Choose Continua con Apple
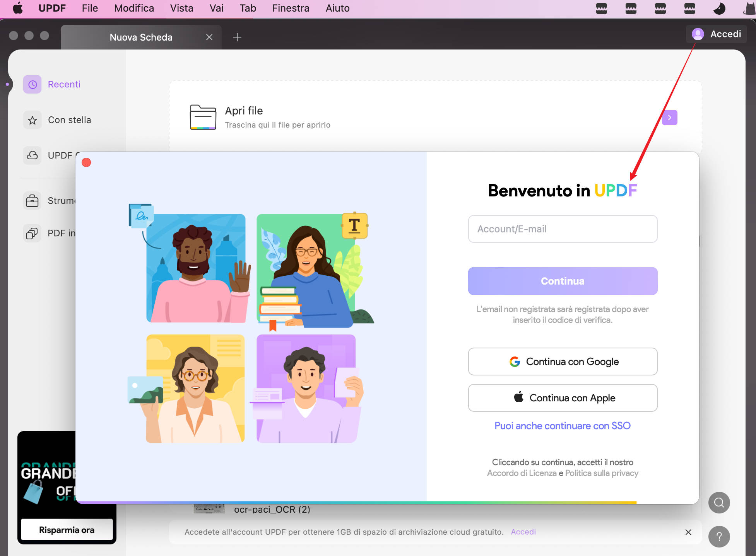Viewport: 756px width, 556px height. pos(563,398)
